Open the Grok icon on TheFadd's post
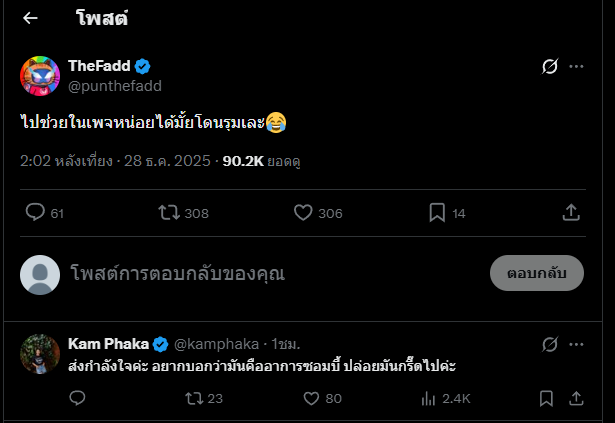Viewport: 615px width, 423px height. [x=549, y=67]
